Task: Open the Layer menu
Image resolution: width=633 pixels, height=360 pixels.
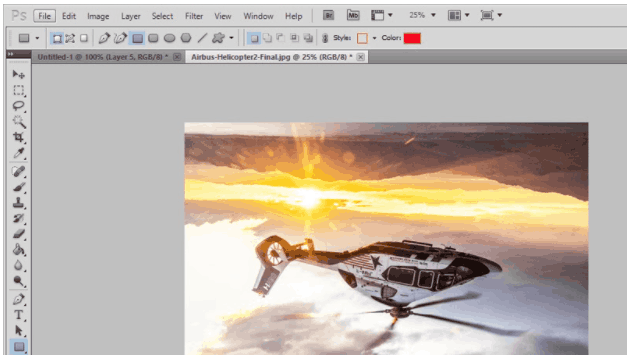Action: click(131, 16)
